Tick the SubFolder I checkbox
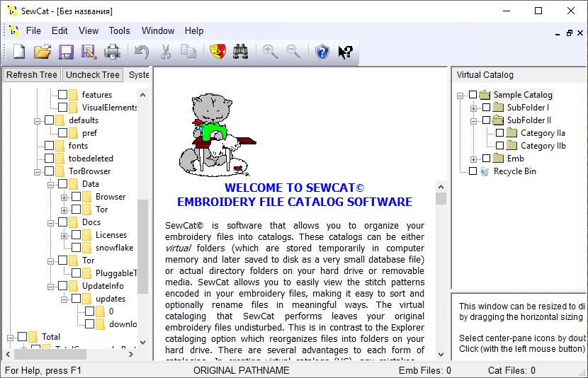The height and width of the screenshot is (378, 588). click(x=487, y=107)
